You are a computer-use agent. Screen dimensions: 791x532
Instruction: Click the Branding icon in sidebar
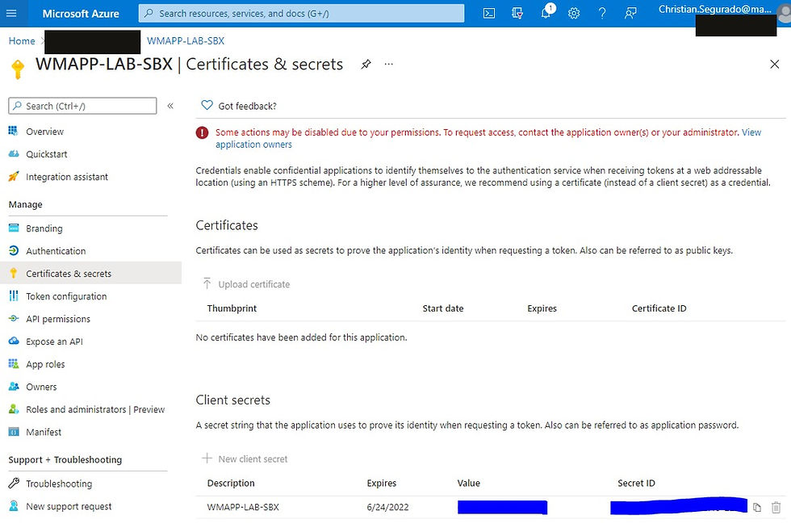point(14,228)
